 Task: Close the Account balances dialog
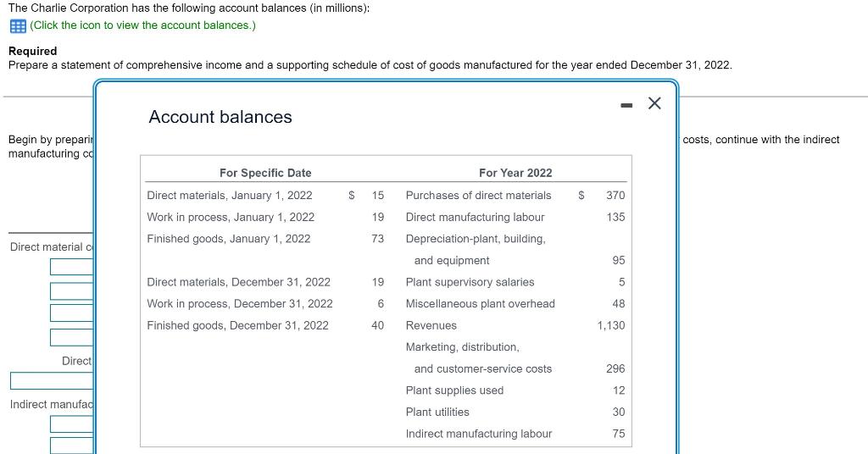[654, 103]
